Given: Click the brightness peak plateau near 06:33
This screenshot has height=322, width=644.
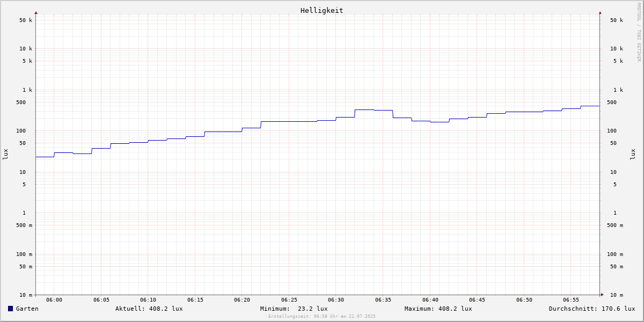Looking at the screenshot, I should click(x=364, y=109).
